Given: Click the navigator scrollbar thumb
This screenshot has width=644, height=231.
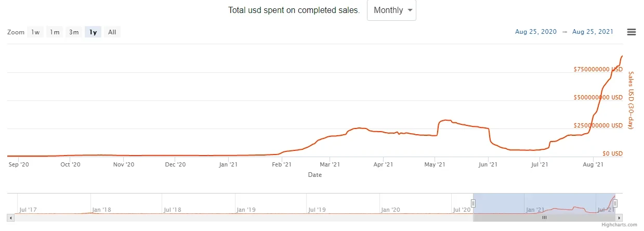Looking at the screenshot, I should click(544, 217).
